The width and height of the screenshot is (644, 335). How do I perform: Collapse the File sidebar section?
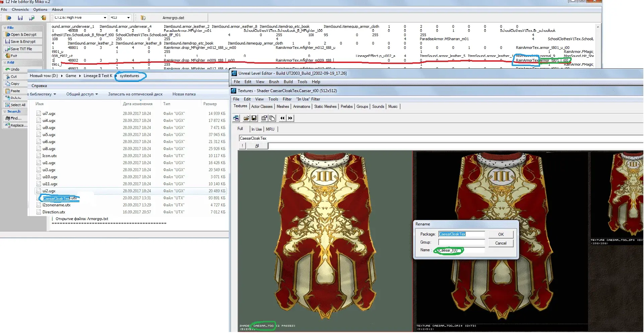click(x=5, y=27)
